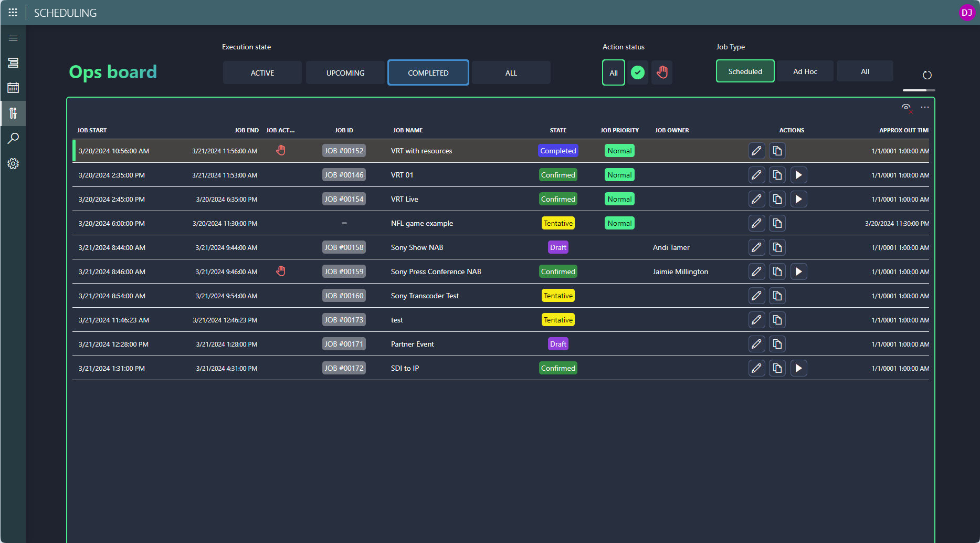Start the VRT Live job
Viewport: 980px width, 543px height.
click(x=798, y=199)
